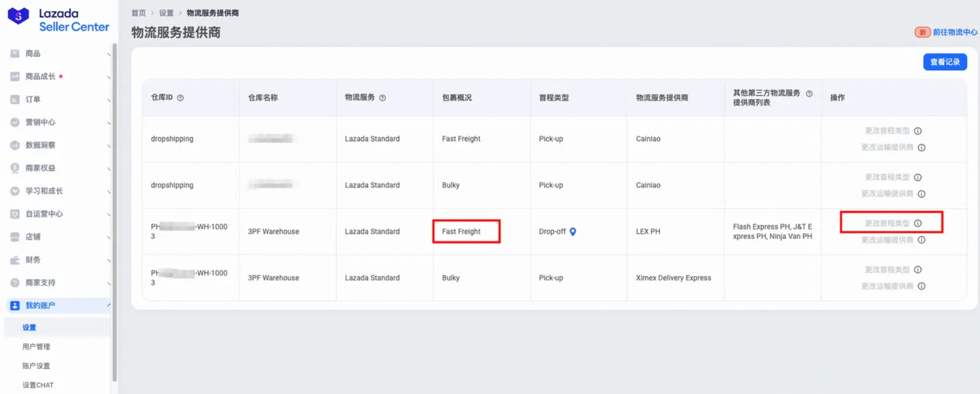The image size is (980, 394).
Task: Click the help icon beside 其他第三方物流服务提供商列表
Action: tap(809, 94)
